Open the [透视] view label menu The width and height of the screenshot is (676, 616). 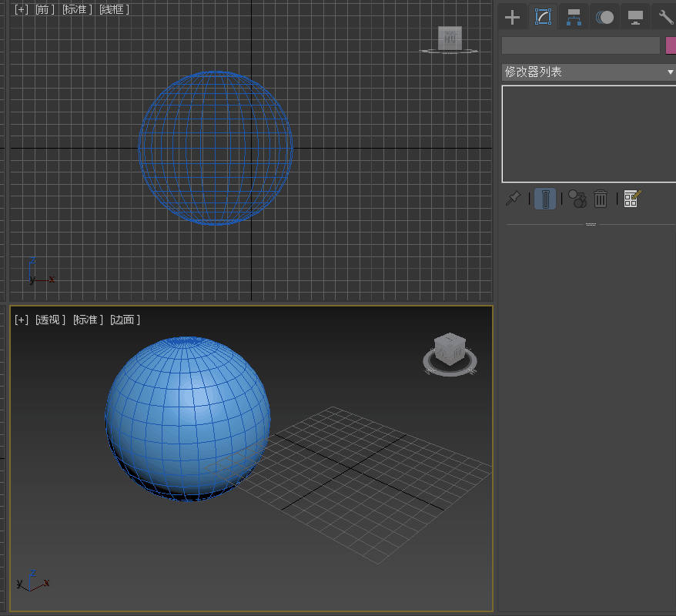click(x=50, y=320)
